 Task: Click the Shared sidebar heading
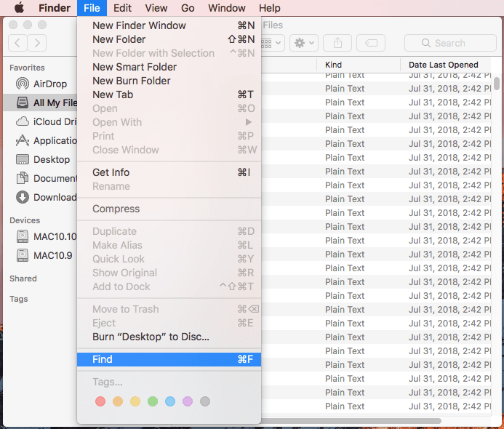[x=23, y=278]
